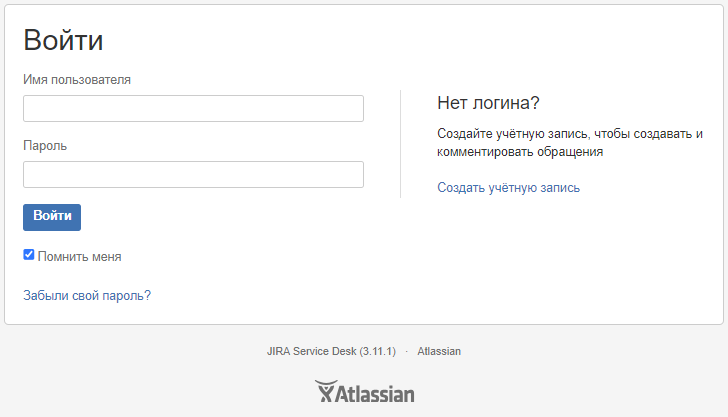
Task: Focus the Имя пользователя input field
Action: [193, 109]
